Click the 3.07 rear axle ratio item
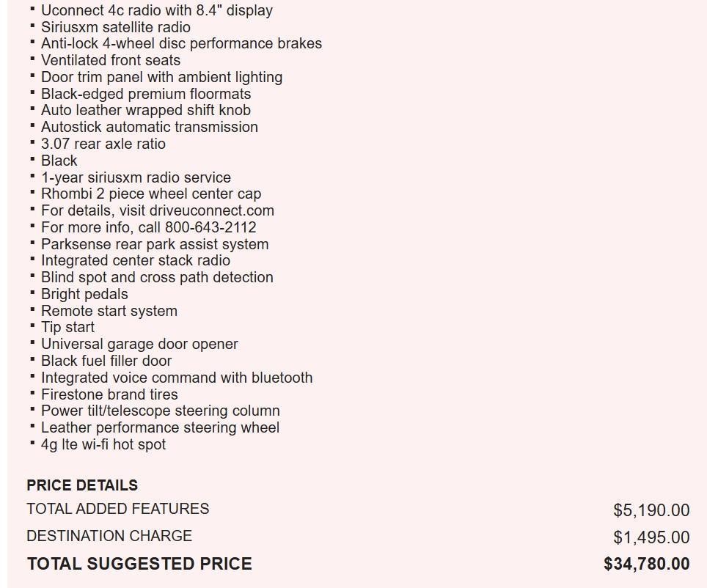Screen dimensions: 707x588 pyautogui.click(x=103, y=144)
